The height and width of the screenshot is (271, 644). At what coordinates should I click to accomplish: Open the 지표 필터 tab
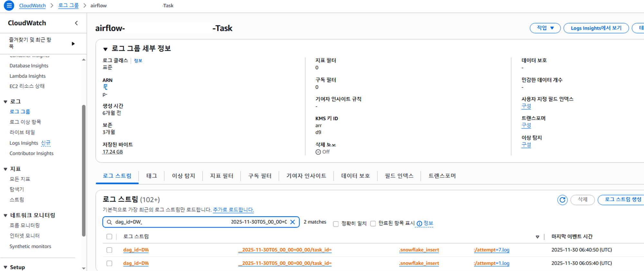(222, 176)
